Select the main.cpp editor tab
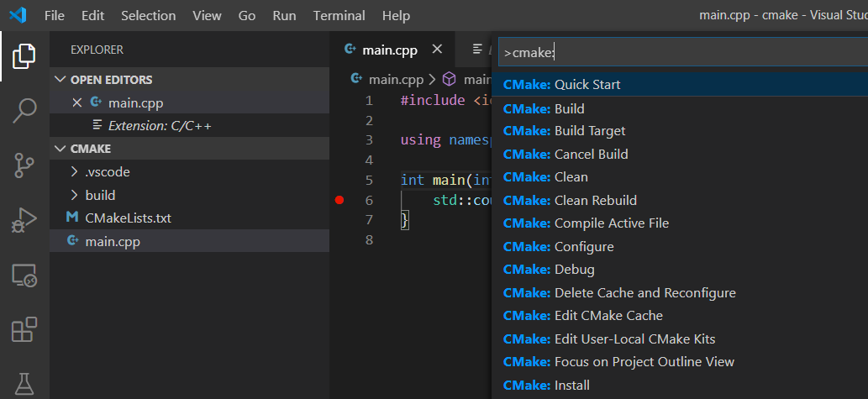The width and height of the screenshot is (868, 399). point(392,50)
